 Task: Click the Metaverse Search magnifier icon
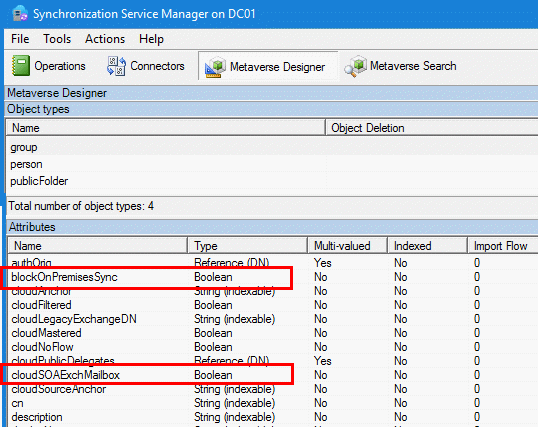tap(356, 66)
